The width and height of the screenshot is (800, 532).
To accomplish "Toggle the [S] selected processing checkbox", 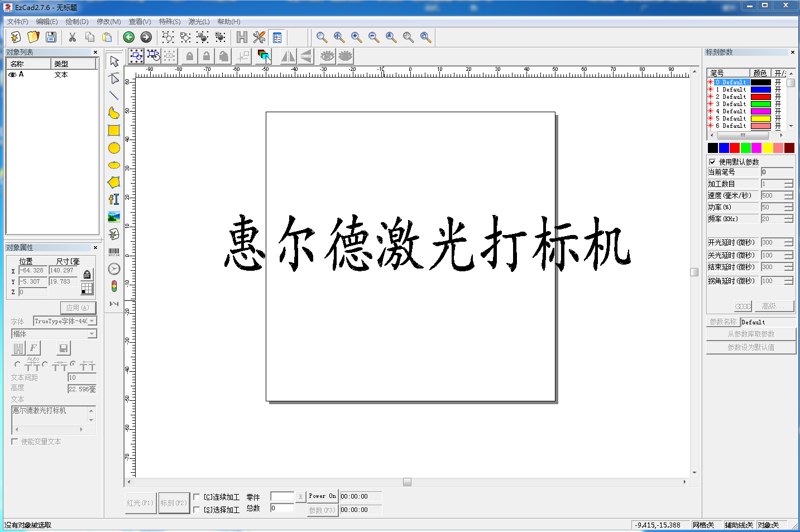I will click(197, 509).
